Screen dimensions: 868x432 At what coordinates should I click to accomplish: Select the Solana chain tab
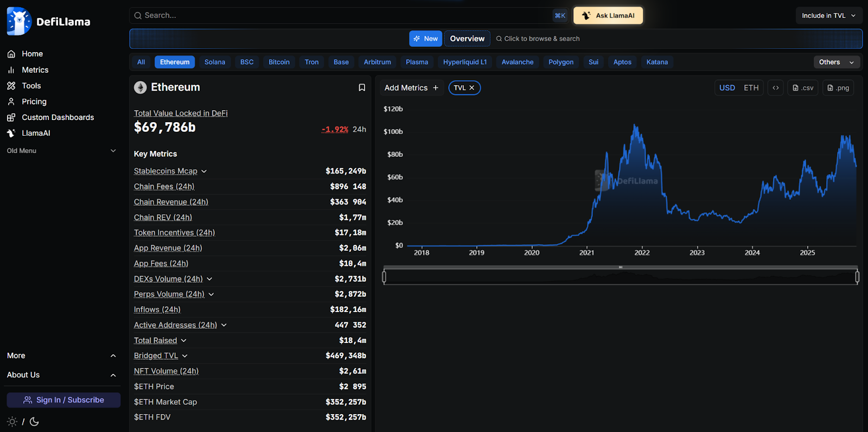click(215, 62)
